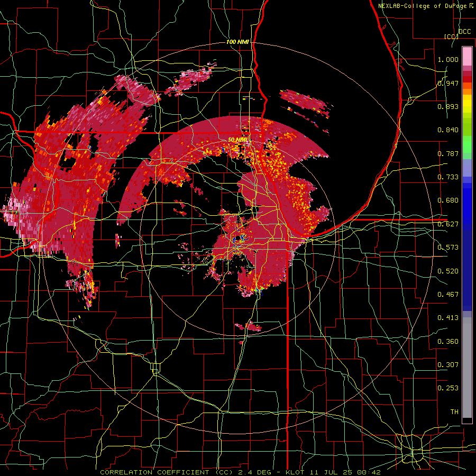Select the 1.000 legend value
The image size is (476, 476).
[448, 59]
